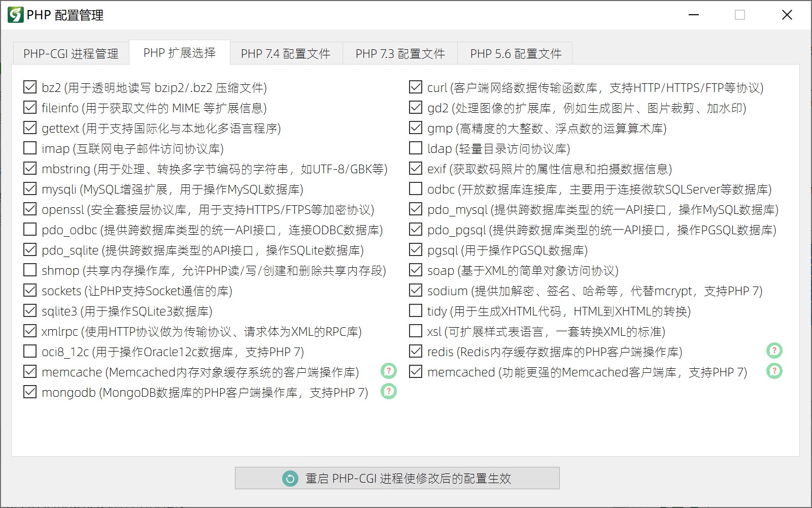Check the oci8_12c extension box
Screen dimensions: 812x508
(x=30, y=352)
